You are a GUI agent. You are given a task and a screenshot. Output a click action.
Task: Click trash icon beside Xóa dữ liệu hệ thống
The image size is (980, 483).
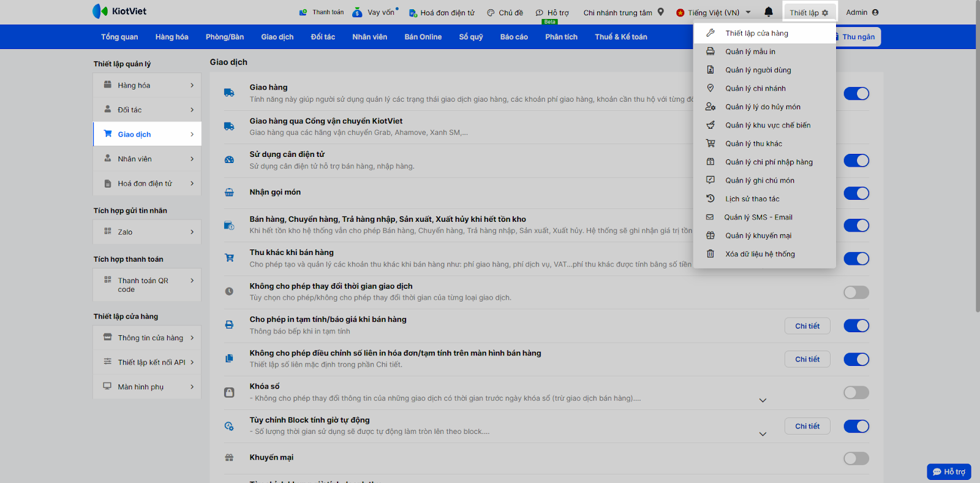tap(710, 254)
